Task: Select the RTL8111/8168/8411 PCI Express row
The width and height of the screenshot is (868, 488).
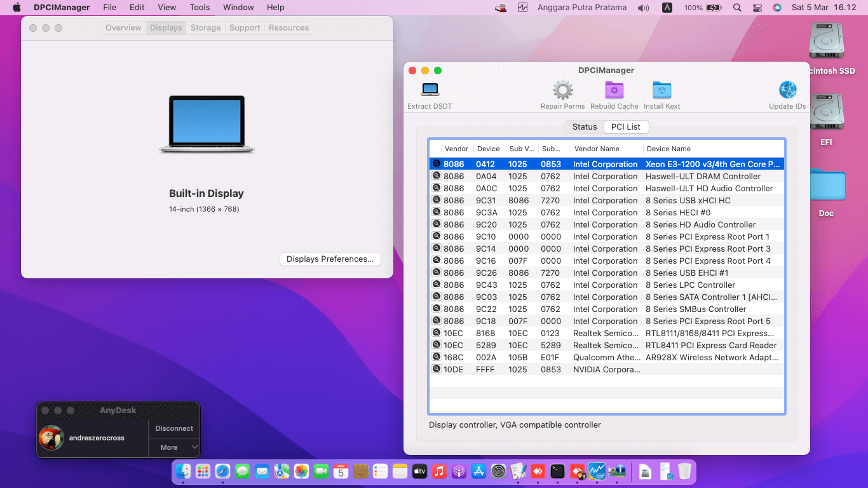Action: tap(607, 333)
